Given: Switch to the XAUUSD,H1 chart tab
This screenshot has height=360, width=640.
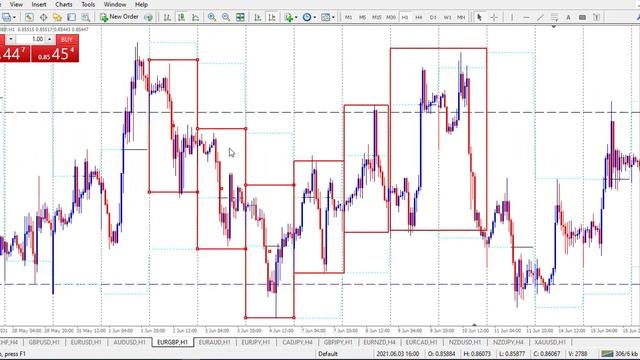Looking at the screenshot, I should (550, 342).
